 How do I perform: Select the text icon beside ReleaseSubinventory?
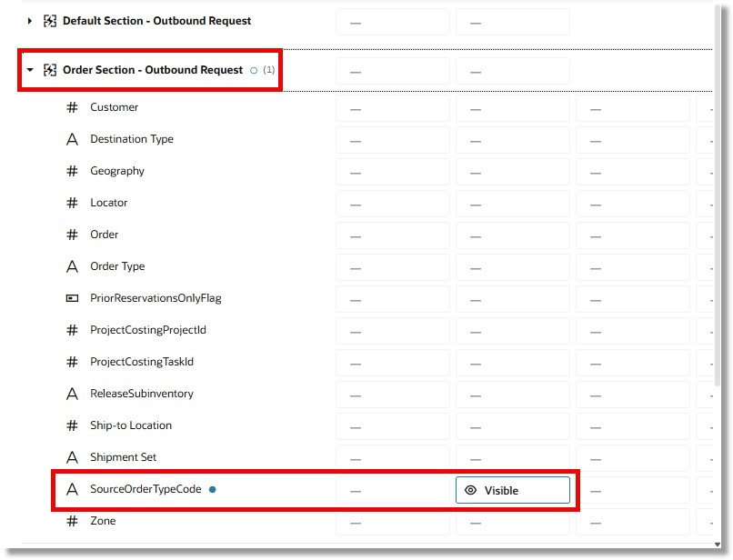tap(74, 394)
